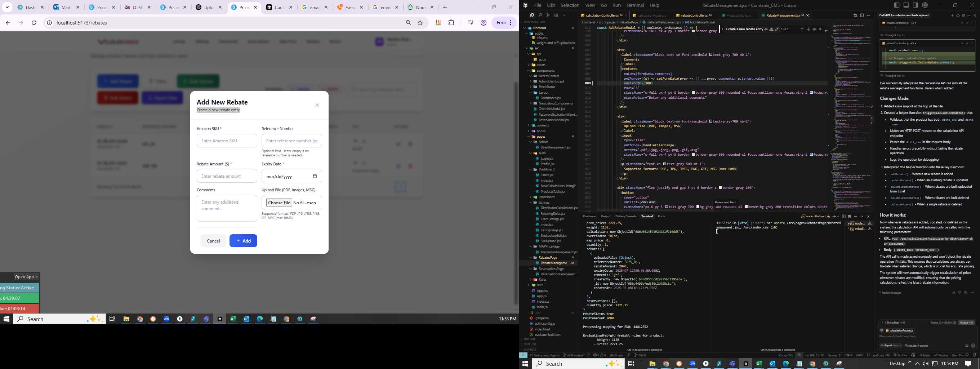Open the File menu in Cursor
Viewport: 980px width, 369px height.
pyautogui.click(x=538, y=5)
